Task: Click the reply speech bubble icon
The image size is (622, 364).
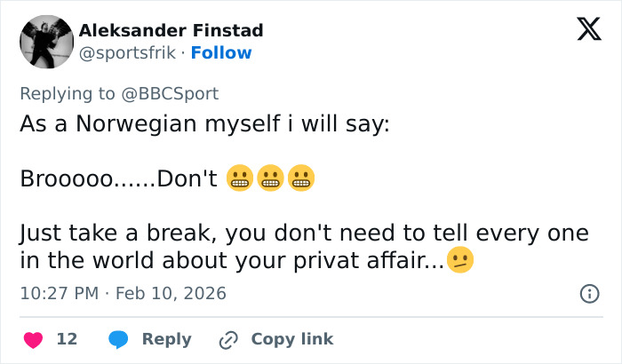Action: click(x=117, y=339)
